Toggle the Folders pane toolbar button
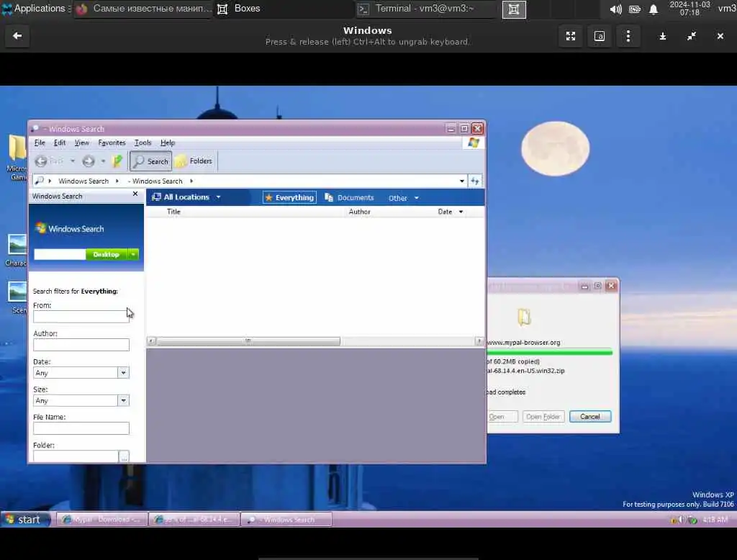Screen dimensions: 737x560 [194, 161]
